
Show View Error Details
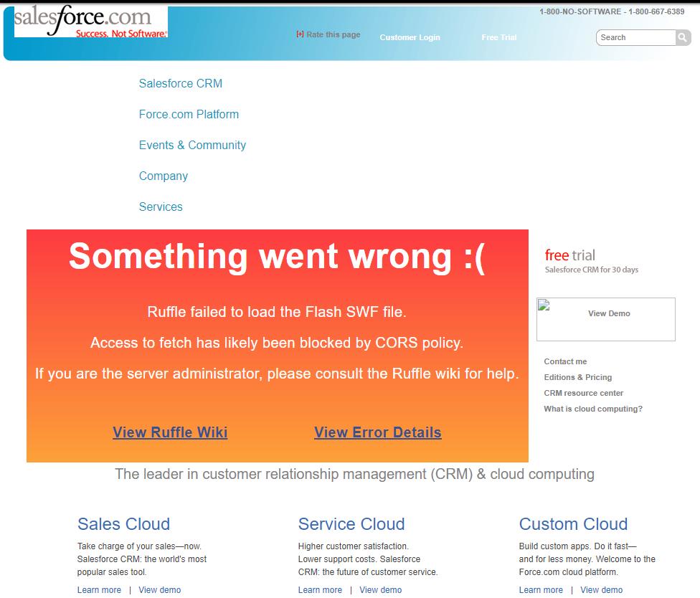click(x=377, y=432)
